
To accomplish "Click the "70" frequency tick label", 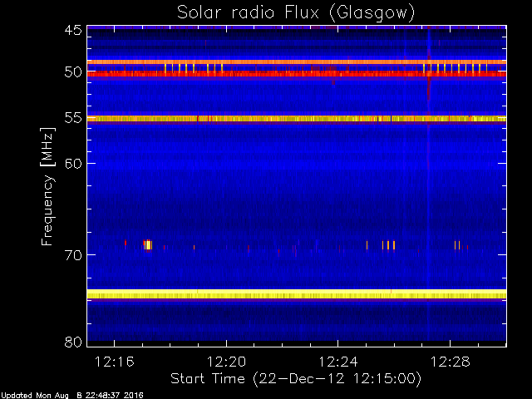I will [73, 255].
